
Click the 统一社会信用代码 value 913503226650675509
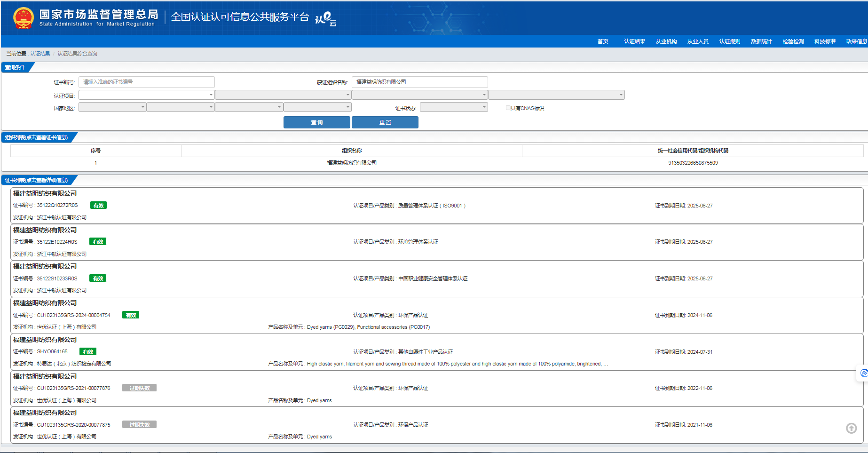pyautogui.click(x=693, y=163)
